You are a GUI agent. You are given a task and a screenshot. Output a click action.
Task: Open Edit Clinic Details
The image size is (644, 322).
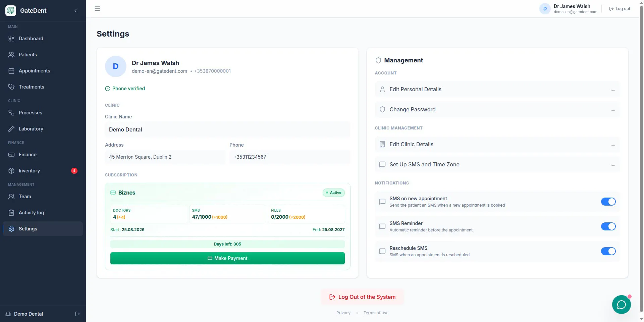[x=497, y=145]
